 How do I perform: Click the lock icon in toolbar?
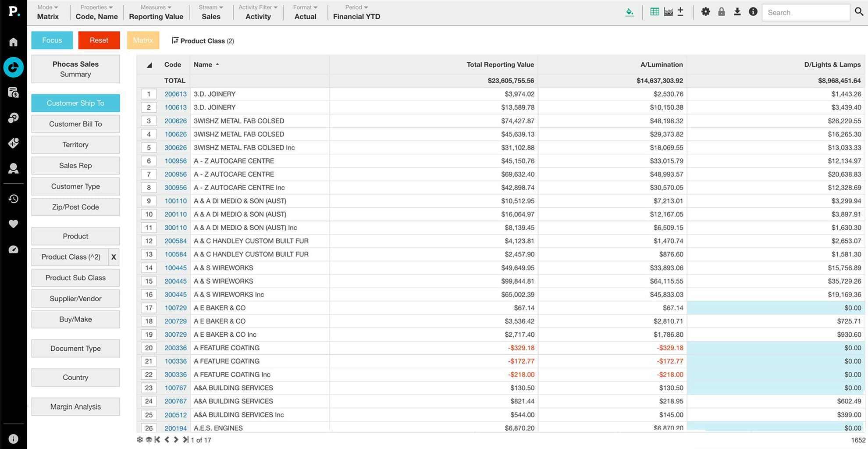click(x=721, y=12)
